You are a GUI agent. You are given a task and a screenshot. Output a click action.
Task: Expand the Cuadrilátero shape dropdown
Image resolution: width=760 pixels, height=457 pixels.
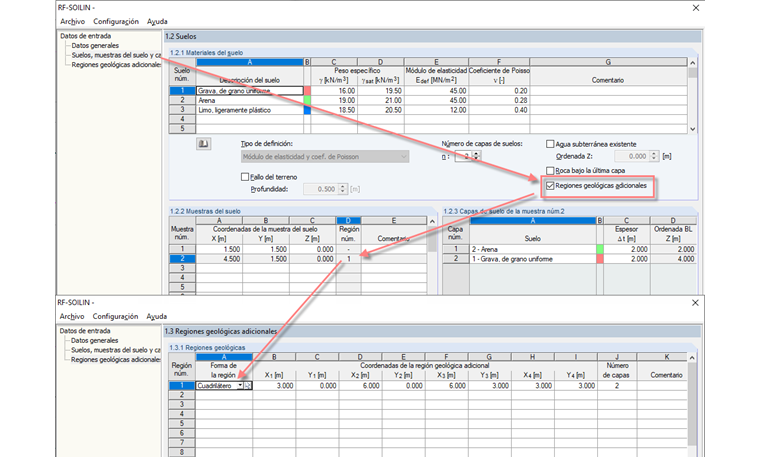point(240,386)
